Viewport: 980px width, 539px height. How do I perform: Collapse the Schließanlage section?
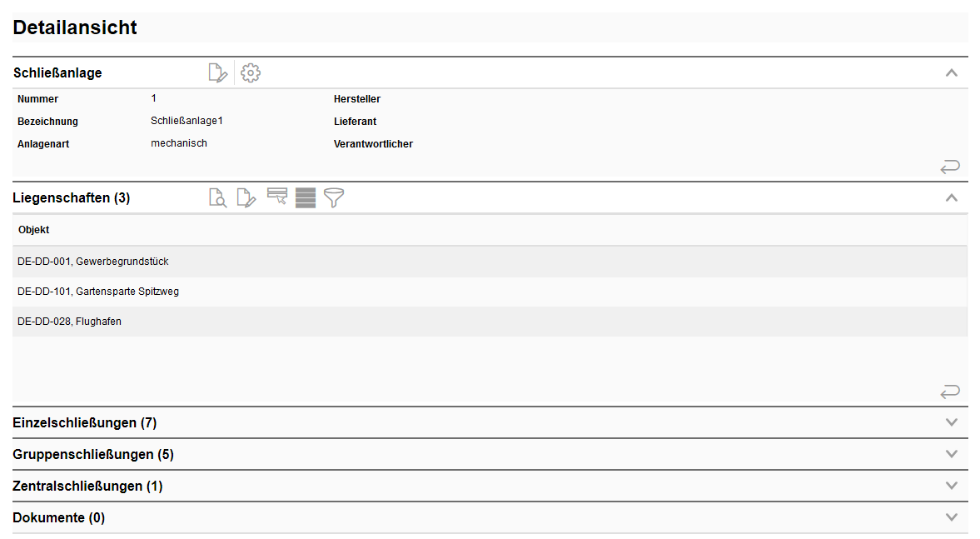pyautogui.click(x=952, y=73)
